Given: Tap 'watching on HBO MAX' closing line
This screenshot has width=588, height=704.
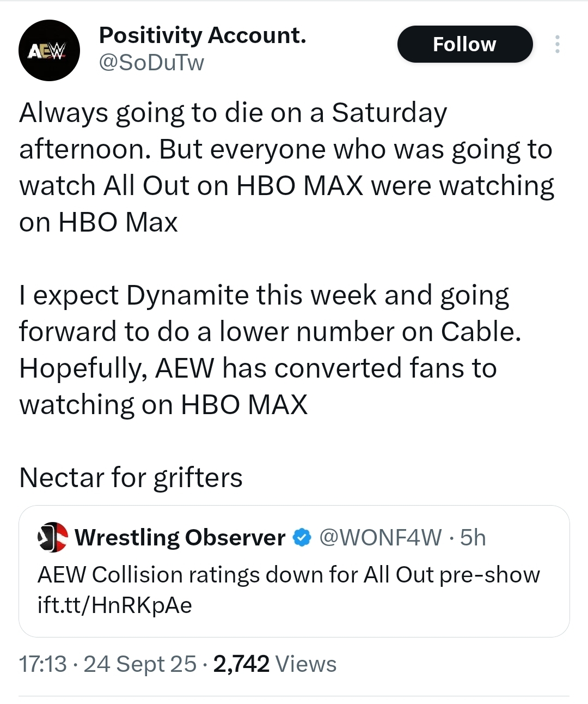Looking at the screenshot, I should point(163,405).
